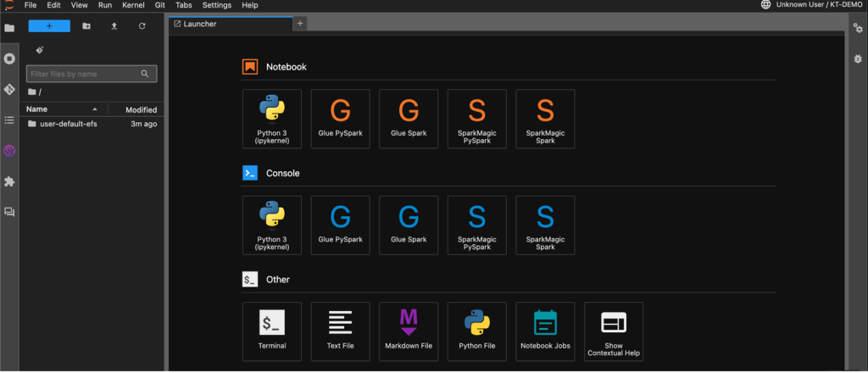Create a new Markdown File

(409, 331)
